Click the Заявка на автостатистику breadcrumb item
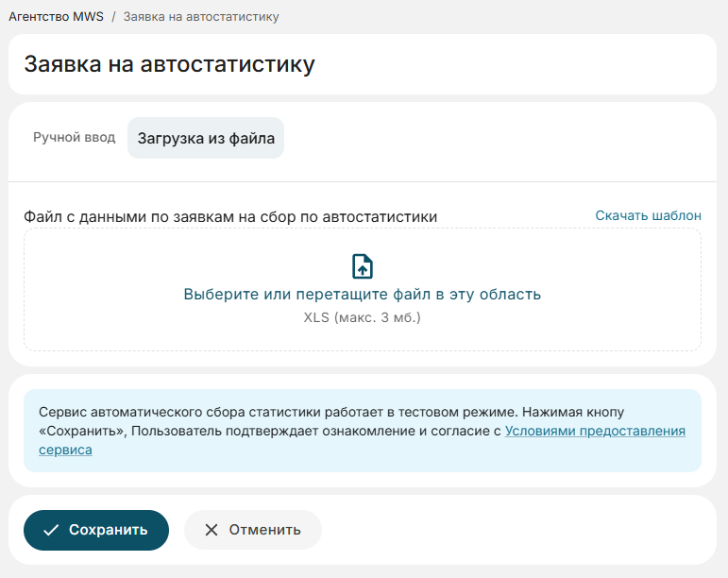Image resolution: width=728 pixels, height=578 pixels. coord(200,17)
